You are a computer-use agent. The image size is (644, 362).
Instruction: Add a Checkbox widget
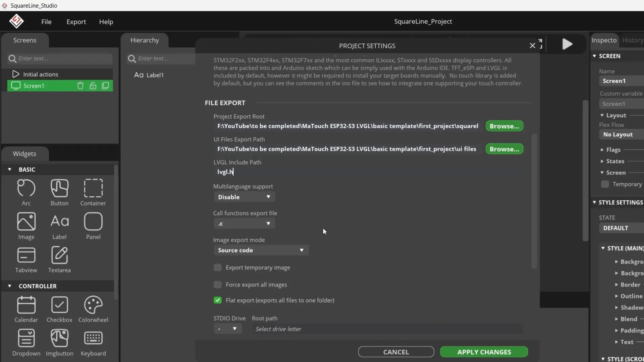(59, 309)
